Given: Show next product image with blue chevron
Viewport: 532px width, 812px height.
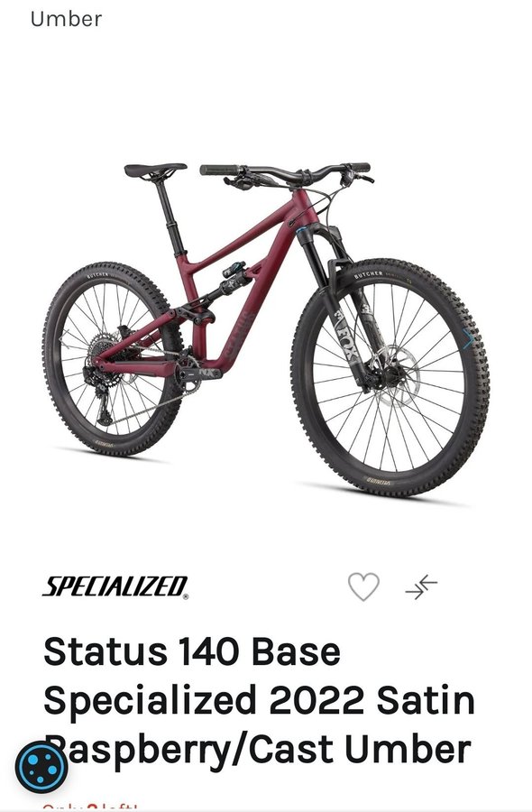Looking at the screenshot, I should [x=468, y=339].
